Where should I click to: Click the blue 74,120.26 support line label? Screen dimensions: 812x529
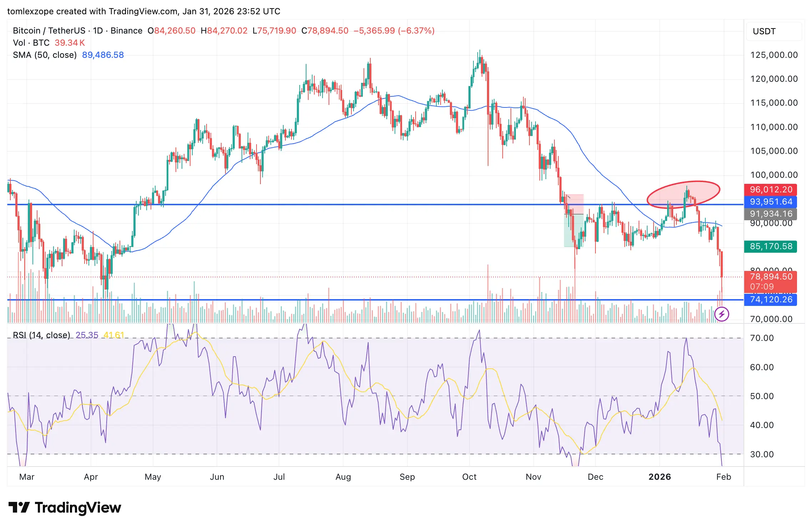[x=770, y=299]
